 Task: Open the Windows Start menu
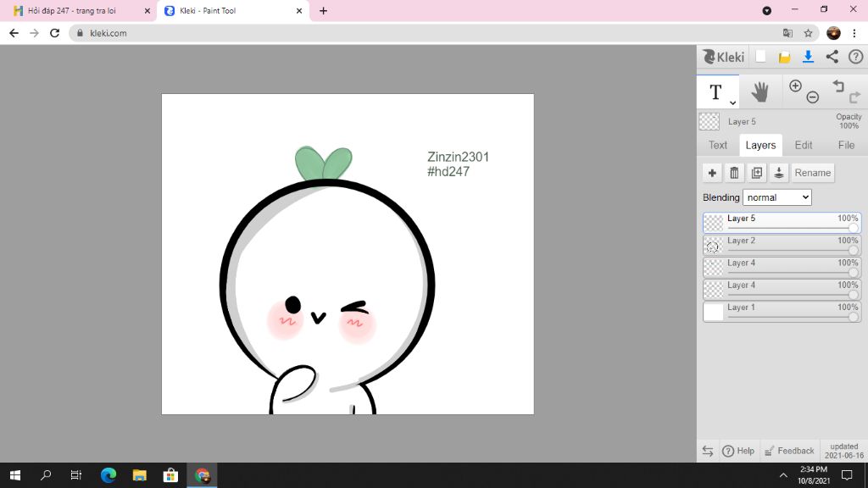(15, 475)
